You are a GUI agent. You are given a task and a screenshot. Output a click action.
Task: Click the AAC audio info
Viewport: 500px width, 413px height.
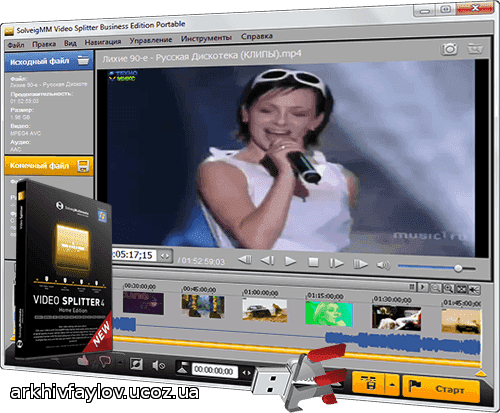tap(15, 149)
